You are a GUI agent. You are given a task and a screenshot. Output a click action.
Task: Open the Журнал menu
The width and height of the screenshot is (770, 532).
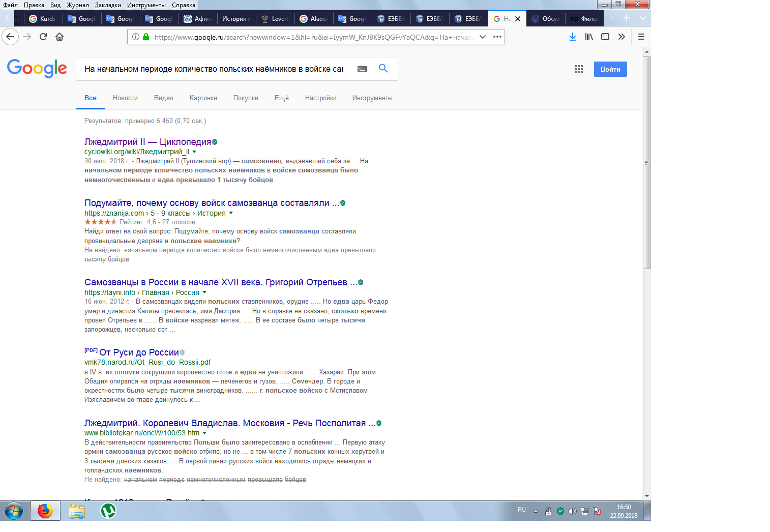point(77,5)
